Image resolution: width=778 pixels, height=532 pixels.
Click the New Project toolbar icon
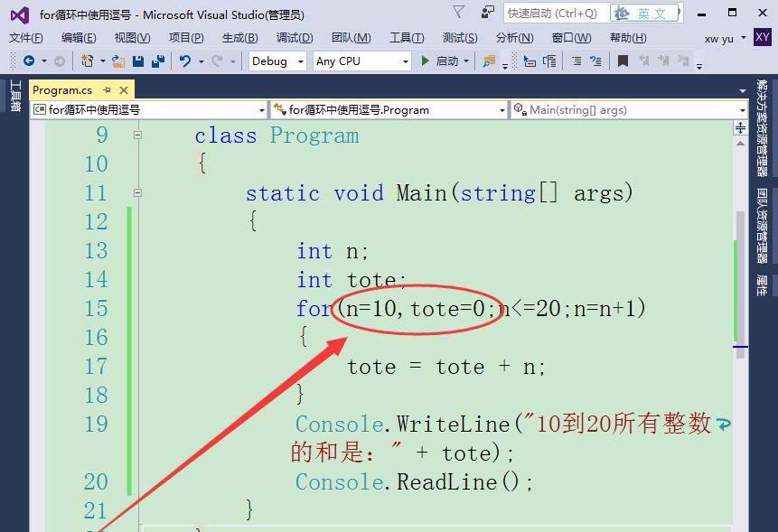pyautogui.click(x=88, y=61)
